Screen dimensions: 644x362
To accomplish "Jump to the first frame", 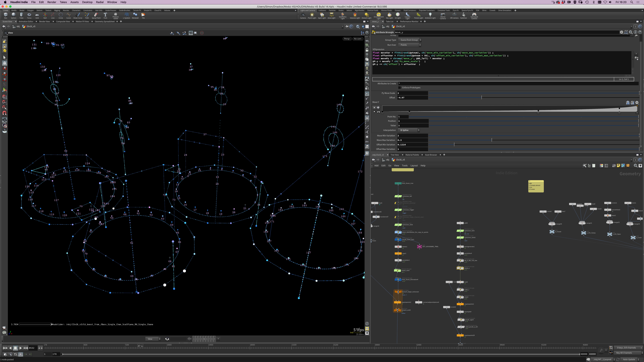I will click(5, 348).
